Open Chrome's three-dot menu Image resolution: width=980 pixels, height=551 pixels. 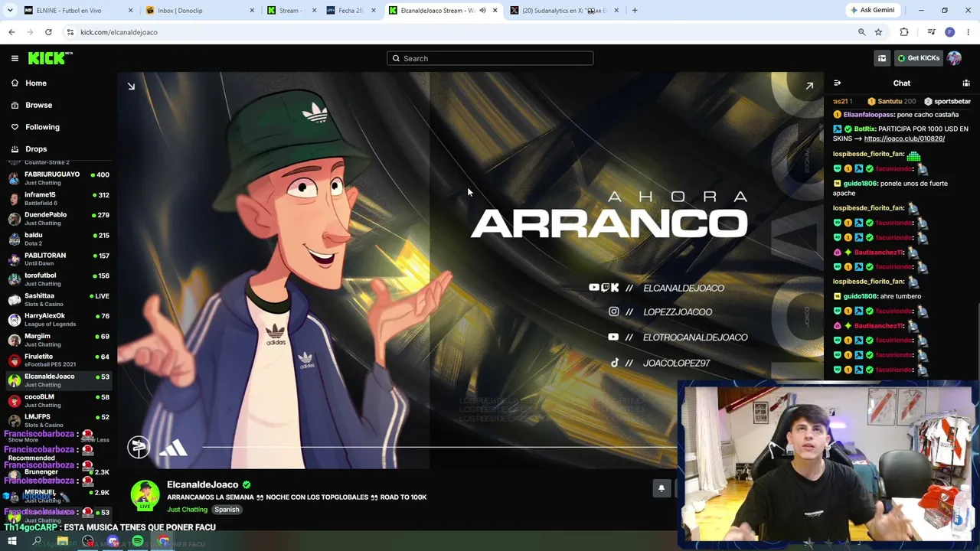coord(969,32)
